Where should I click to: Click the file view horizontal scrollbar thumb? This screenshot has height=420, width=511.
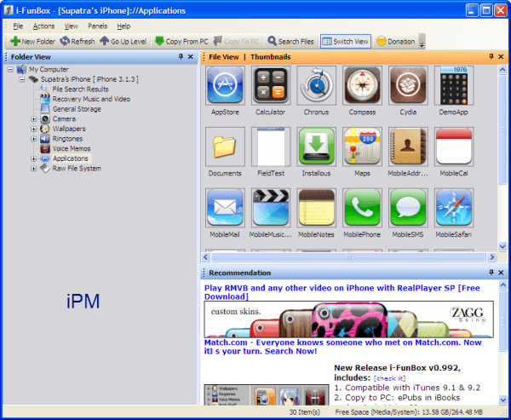[348, 257]
